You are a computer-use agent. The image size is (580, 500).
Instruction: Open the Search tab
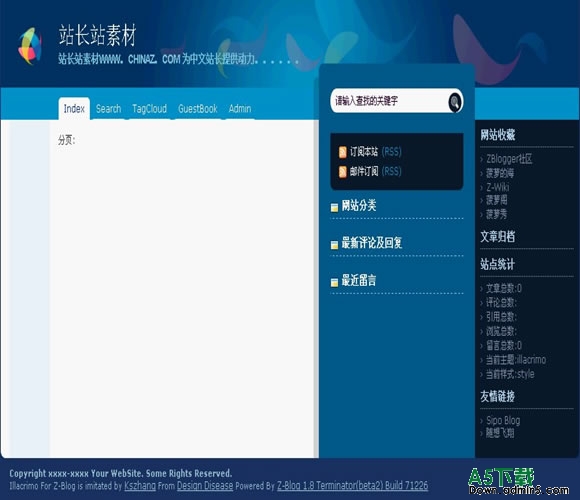pos(108,109)
